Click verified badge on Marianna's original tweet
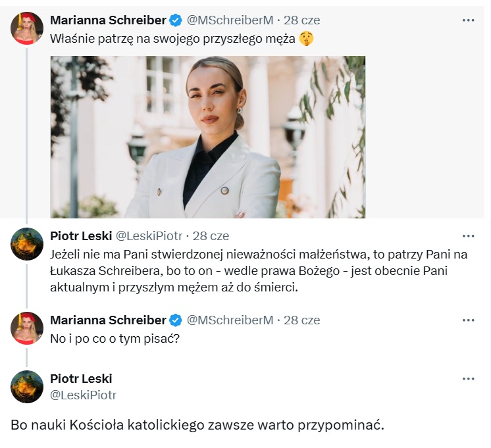The height and width of the screenshot is (448, 491). [176, 20]
